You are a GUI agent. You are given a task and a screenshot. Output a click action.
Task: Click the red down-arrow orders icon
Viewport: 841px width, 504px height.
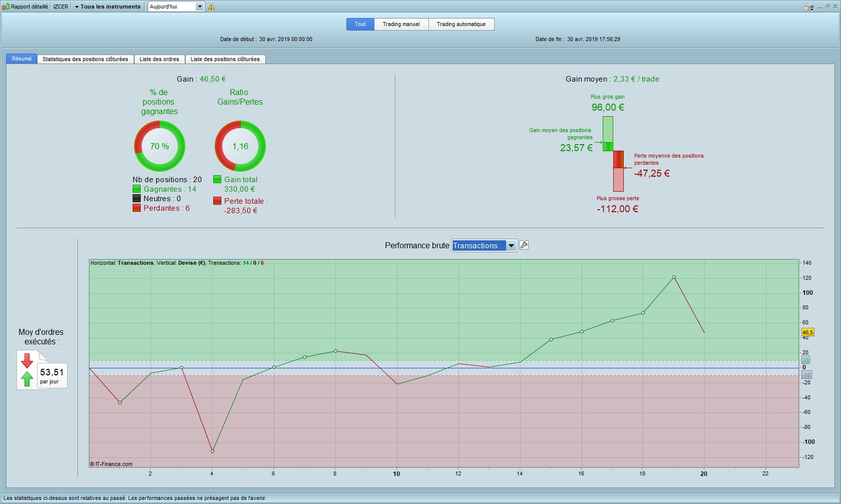point(27,360)
